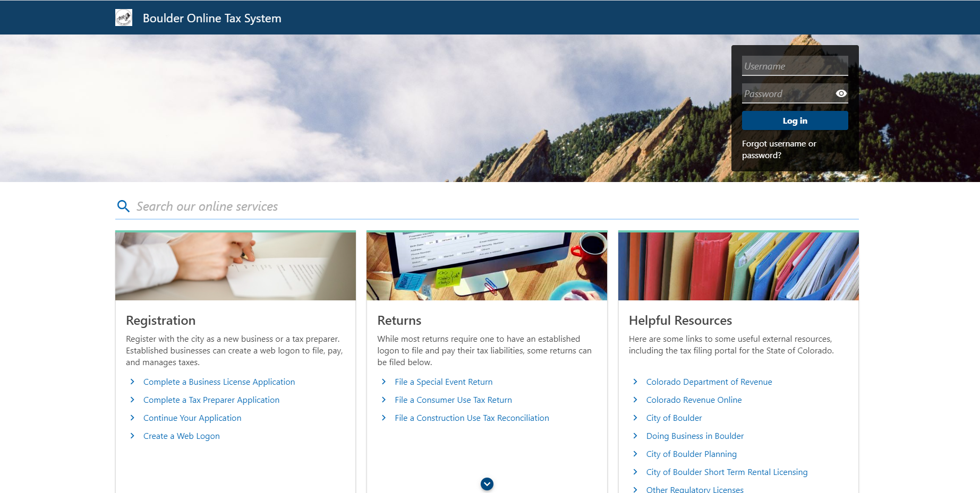Open Doing Business in Boulder link
This screenshot has width=980, height=493.
695,436
